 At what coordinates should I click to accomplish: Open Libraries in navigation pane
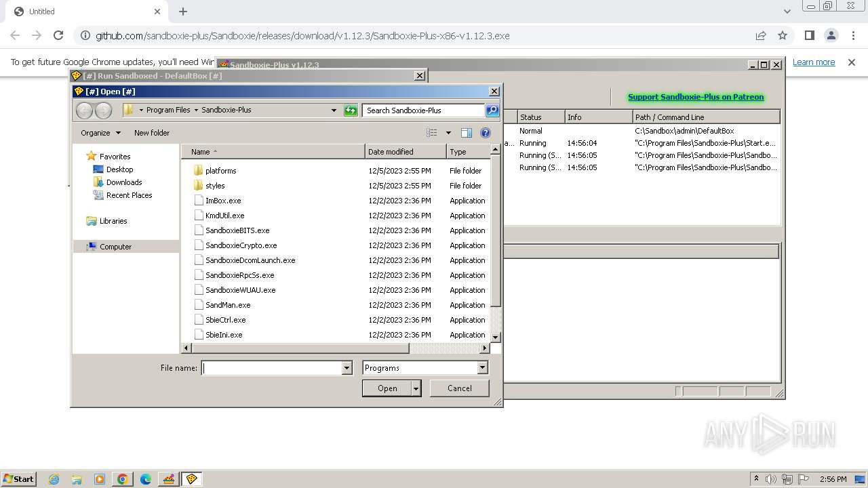[113, 221]
